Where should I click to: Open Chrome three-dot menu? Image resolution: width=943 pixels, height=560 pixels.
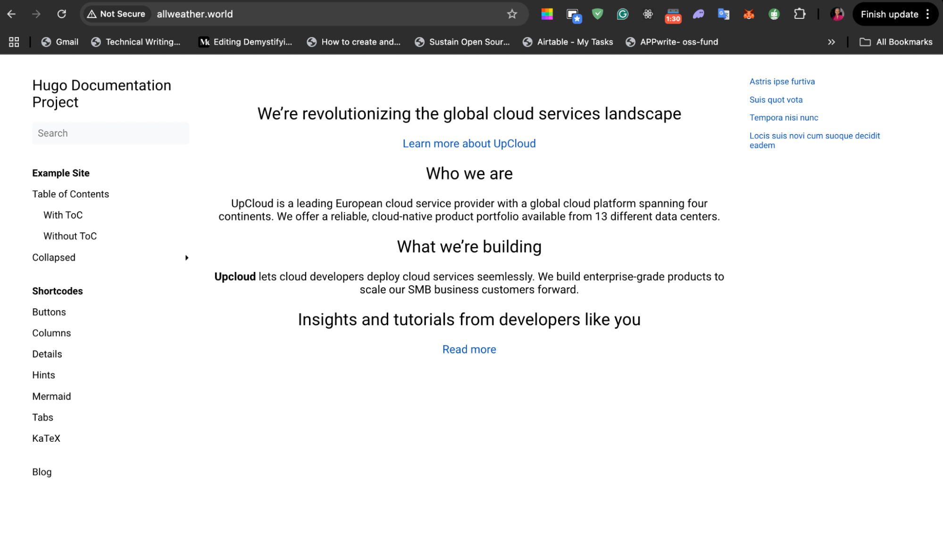point(928,14)
